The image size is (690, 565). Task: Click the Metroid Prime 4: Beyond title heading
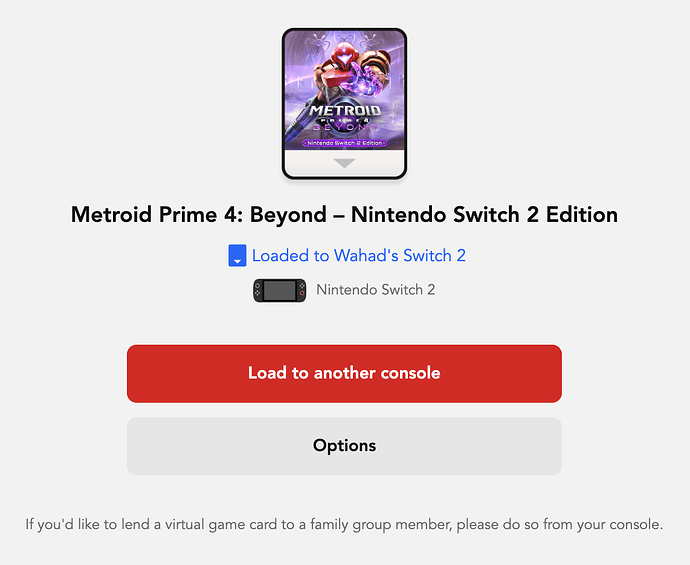click(x=344, y=214)
